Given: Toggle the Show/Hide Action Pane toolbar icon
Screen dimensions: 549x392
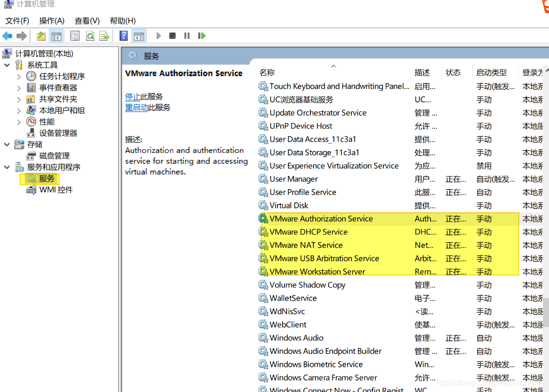Looking at the screenshot, I should click(x=139, y=36).
